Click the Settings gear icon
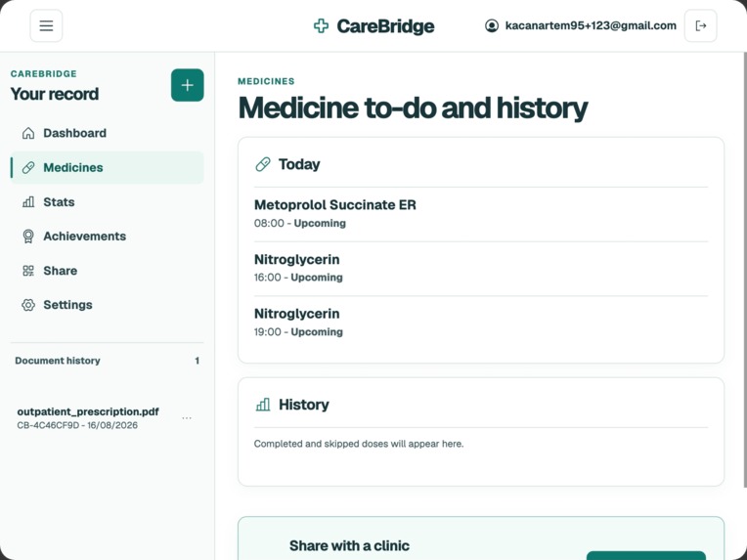747x560 pixels. [x=28, y=305]
